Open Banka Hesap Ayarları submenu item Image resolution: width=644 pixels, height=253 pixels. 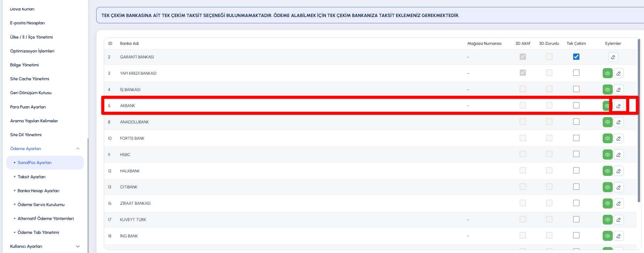pyautogui.click(x=39, y=191)
